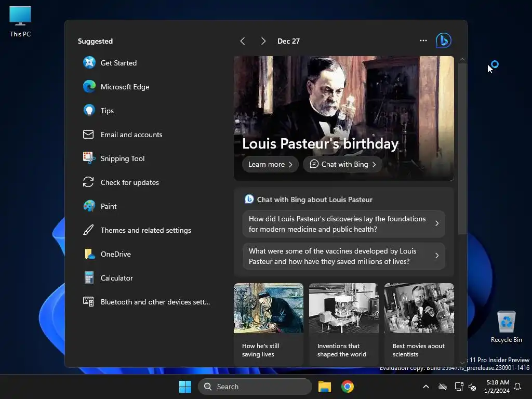Click the taskbar Search box
Image resolution: width=532 pixels, height=399 pixels.
255,387
